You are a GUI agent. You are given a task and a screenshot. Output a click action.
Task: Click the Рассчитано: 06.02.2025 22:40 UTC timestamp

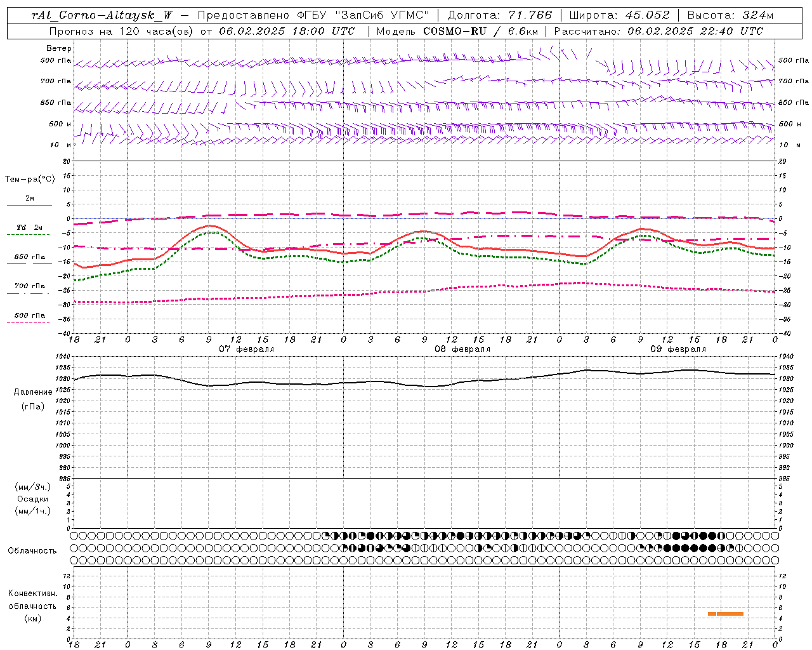[x=659, y=31]
